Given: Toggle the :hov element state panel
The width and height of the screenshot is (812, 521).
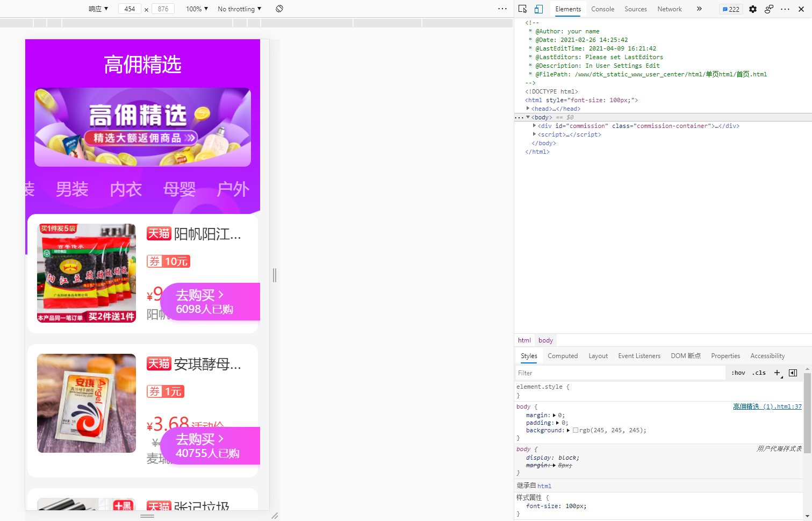Looking at the screenshot, I should point(738,373).
